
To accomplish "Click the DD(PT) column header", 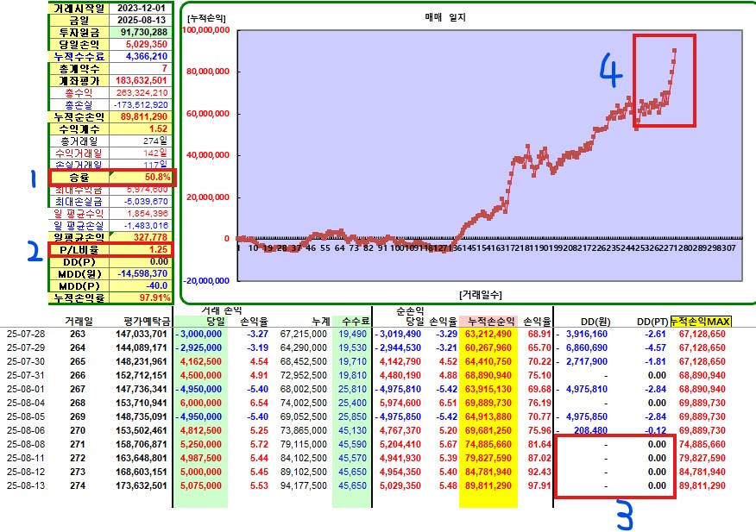I will point(652,321).
